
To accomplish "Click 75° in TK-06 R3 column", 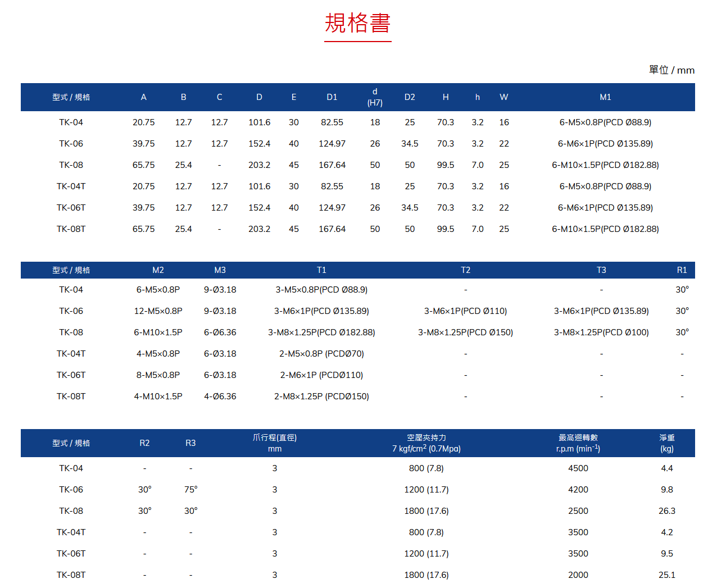I will coord(190,490).
